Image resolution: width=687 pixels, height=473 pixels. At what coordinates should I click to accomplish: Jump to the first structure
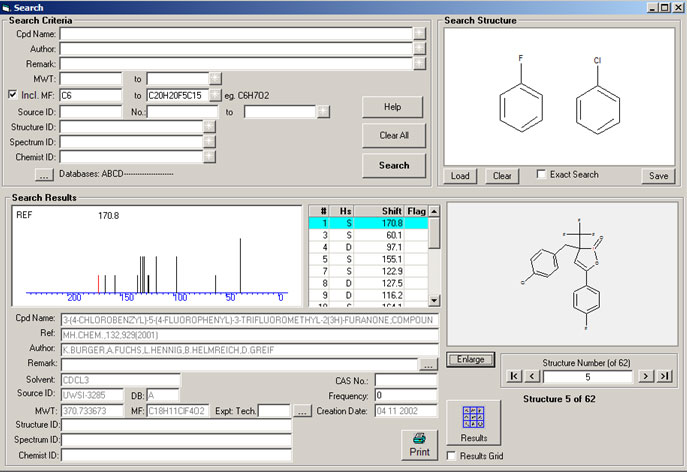[514, 375]
